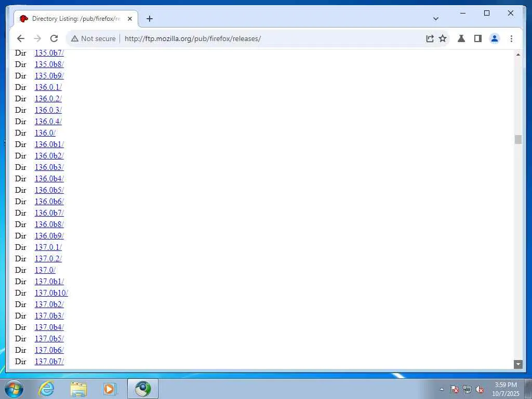This screenshot has width=532, height=399.
Task: Show hidden system tray icons
Action: pos(442,390)
